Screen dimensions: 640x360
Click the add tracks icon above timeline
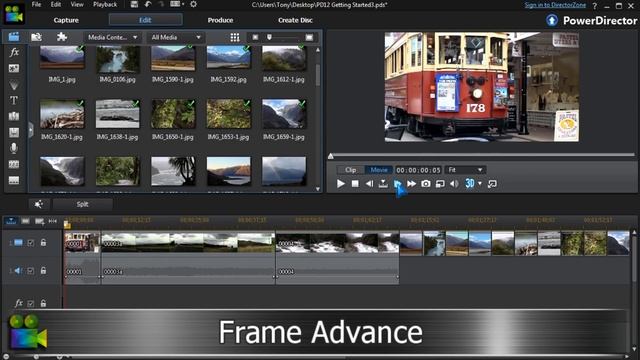click(x=40, y=221)
